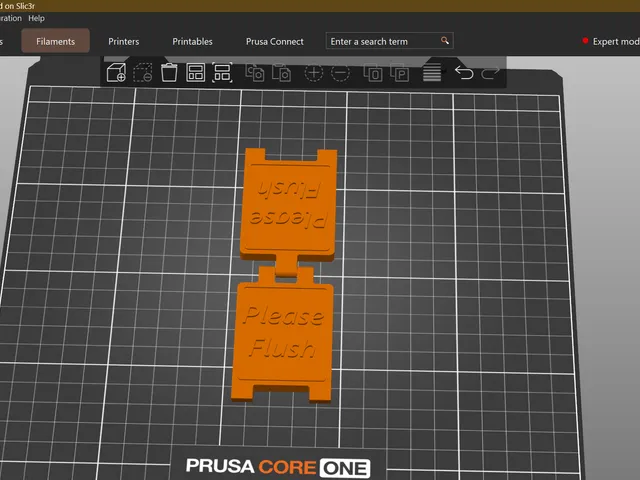Click the Remove instance minus icon

(x=340, y=73)
